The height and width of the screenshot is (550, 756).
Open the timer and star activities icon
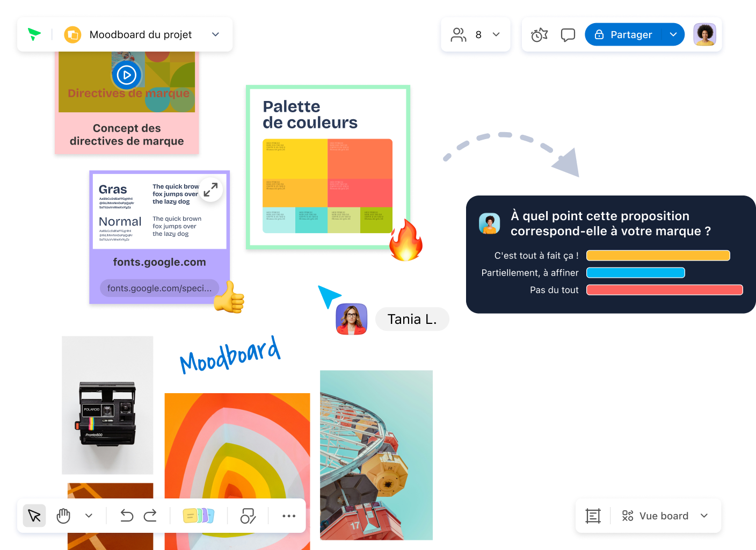point(539,35)
